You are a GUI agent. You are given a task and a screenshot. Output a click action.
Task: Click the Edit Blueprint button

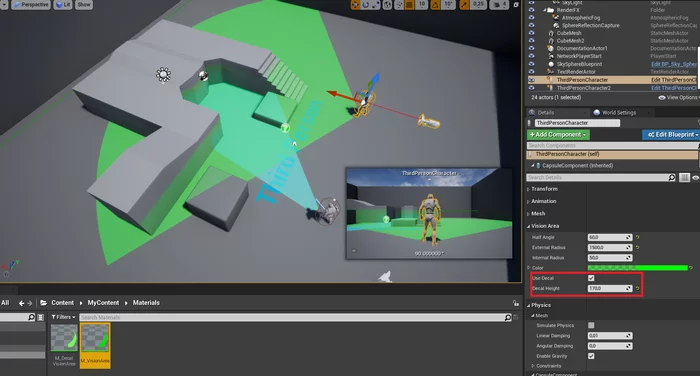672,134
